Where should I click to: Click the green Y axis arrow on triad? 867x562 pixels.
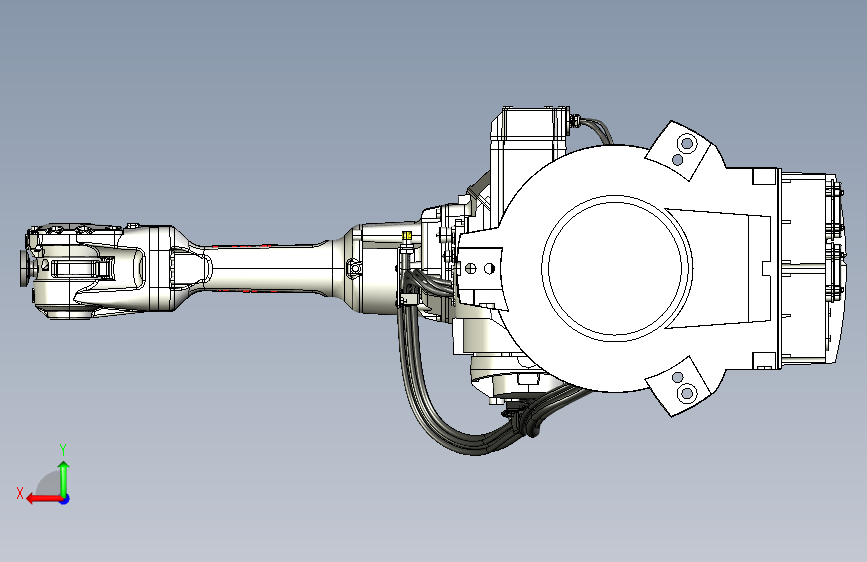[x=64, y=479]
